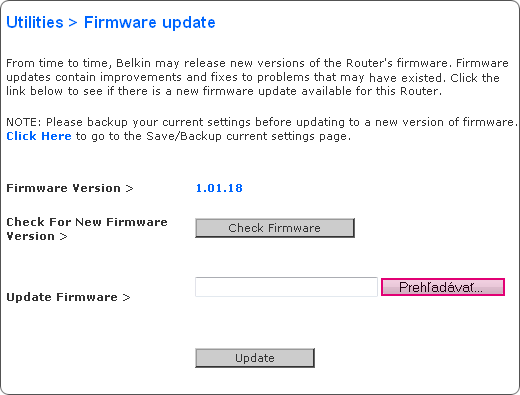Start the firmware with the Update button
The height and width of the screenshot is (395, 520).
(x=255, y=358)
